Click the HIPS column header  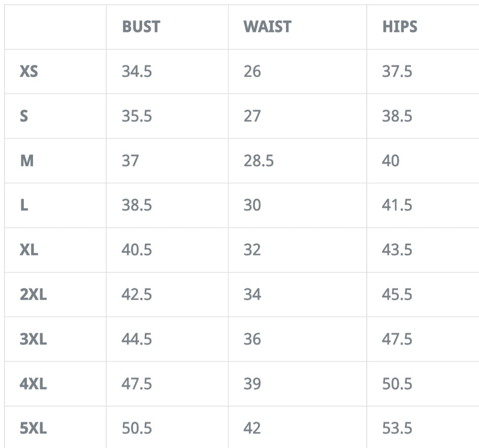pos(399,27)
